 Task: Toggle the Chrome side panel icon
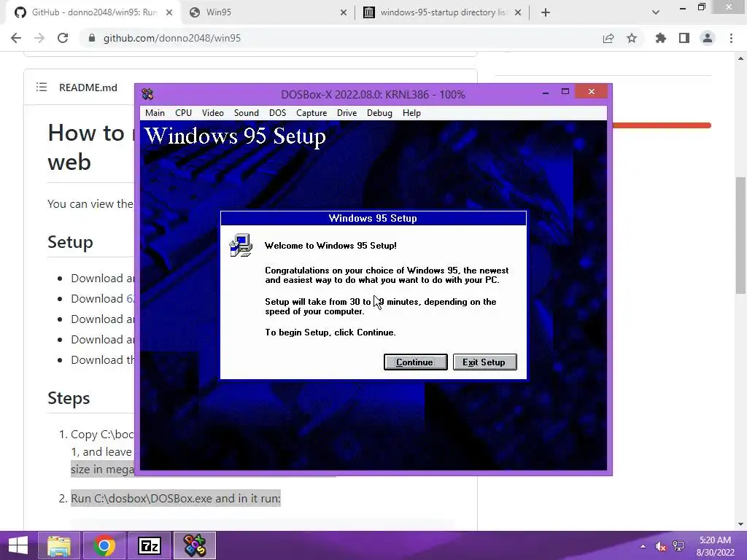tap(684, 38)
